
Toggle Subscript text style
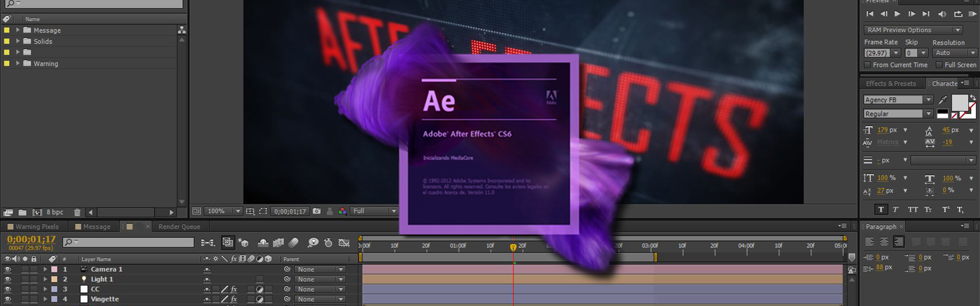tap(960, 210)
